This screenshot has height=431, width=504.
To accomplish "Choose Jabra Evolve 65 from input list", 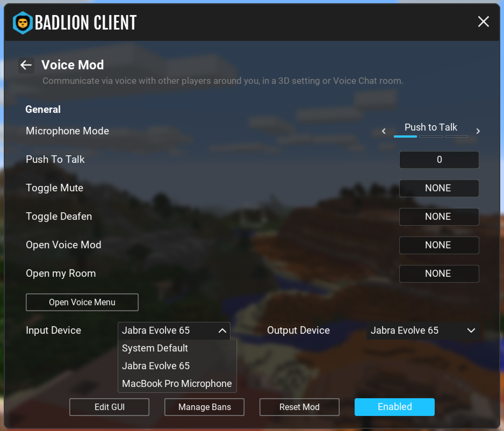I will [156, 366].
